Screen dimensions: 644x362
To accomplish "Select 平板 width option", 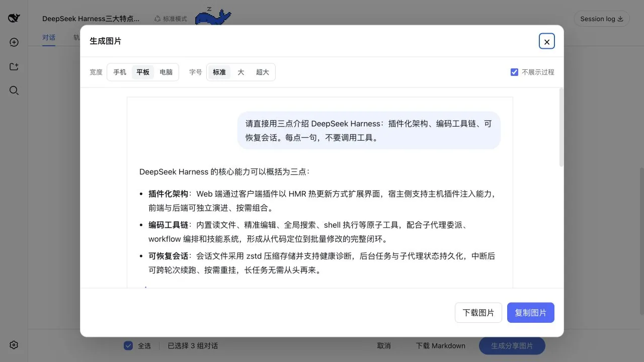I will 143,72.
